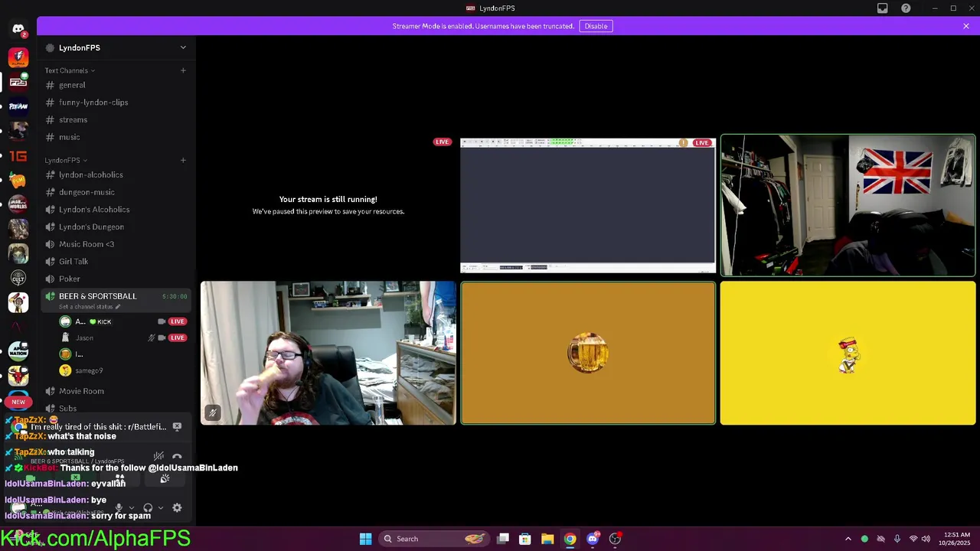Toggle microphone mute in user panel
The height and width of the screenshot is (551, 980).
[119, 507]
